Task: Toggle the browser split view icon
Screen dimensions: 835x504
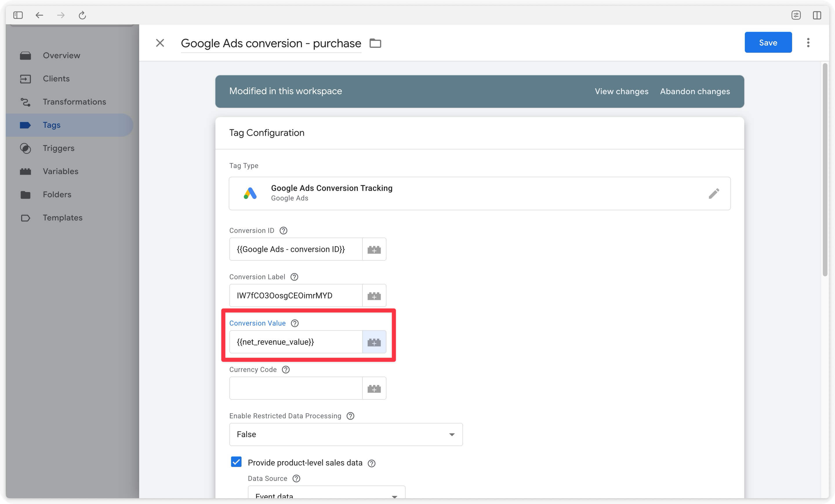Action: click(x=817, y=15)
